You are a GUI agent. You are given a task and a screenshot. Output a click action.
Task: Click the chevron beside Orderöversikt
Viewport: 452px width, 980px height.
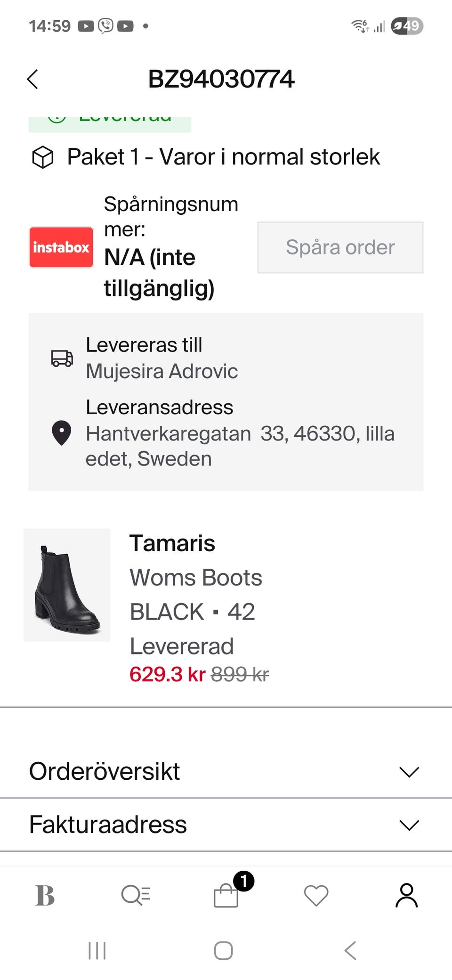coord(409,772)
